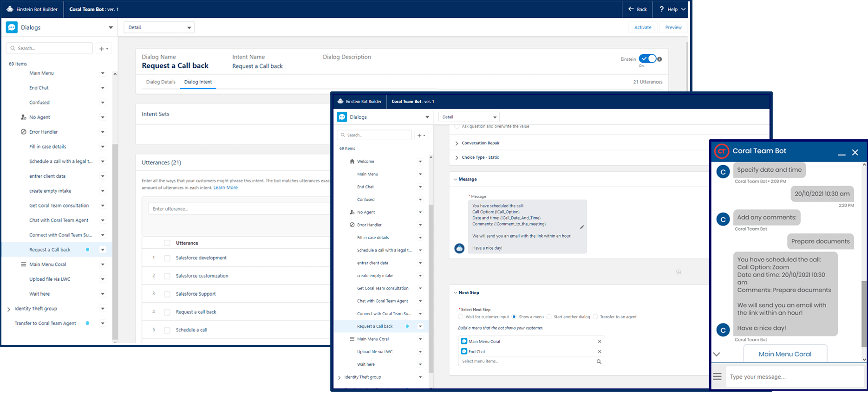Click the Type your message chat field
Image resolution: width=868 pixels, height=420 pixels.
pyautogui.click(x=795, y=377)
